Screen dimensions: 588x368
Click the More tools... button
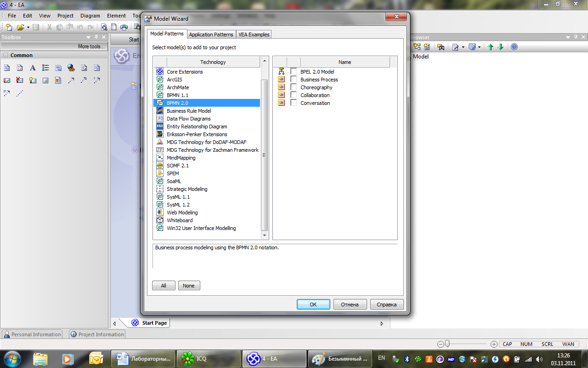(91, 46)
